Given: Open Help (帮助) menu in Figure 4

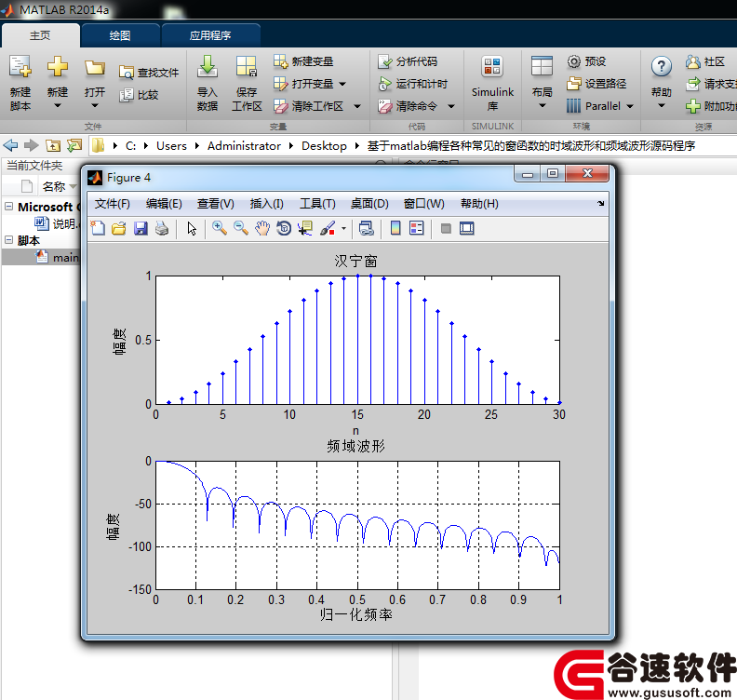Looking at the screenshot, I should (x=479, y=204).
